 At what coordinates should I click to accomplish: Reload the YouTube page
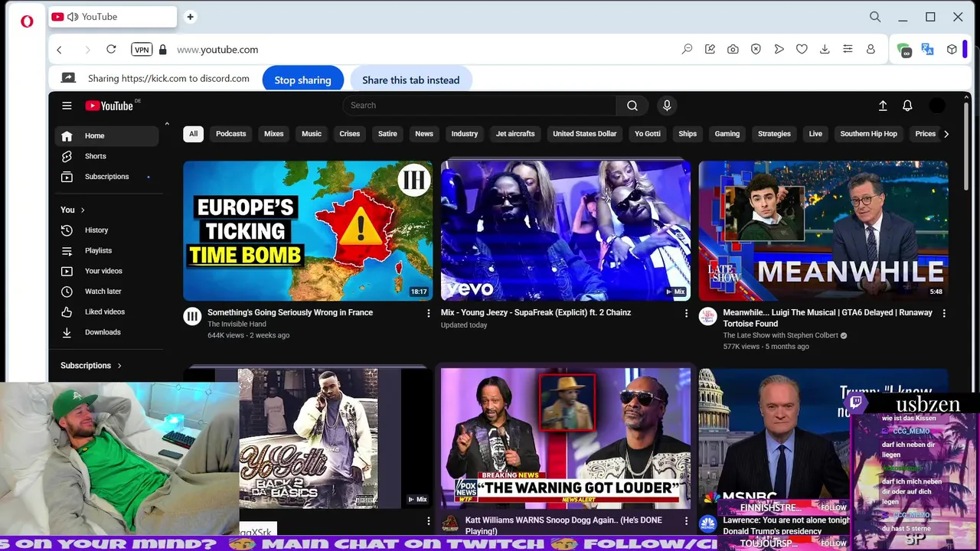111,49
